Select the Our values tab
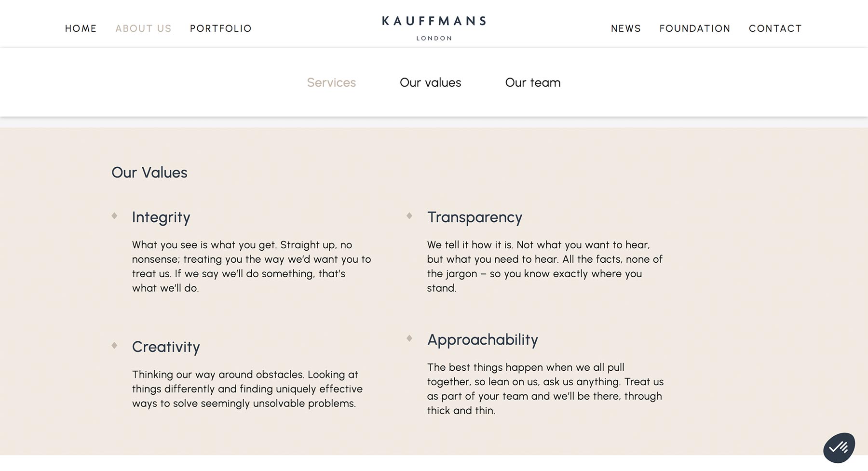The image size is (868, 471). coord(431,82)
